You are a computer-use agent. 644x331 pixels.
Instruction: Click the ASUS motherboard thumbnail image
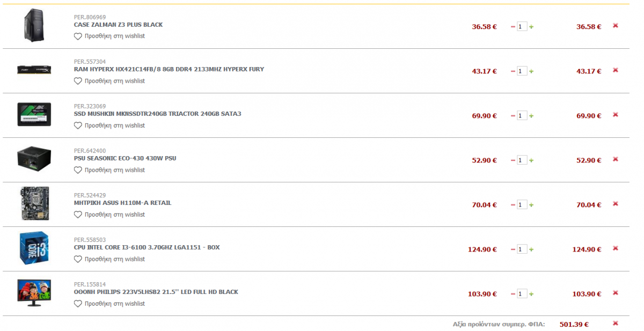click(34, 203)
